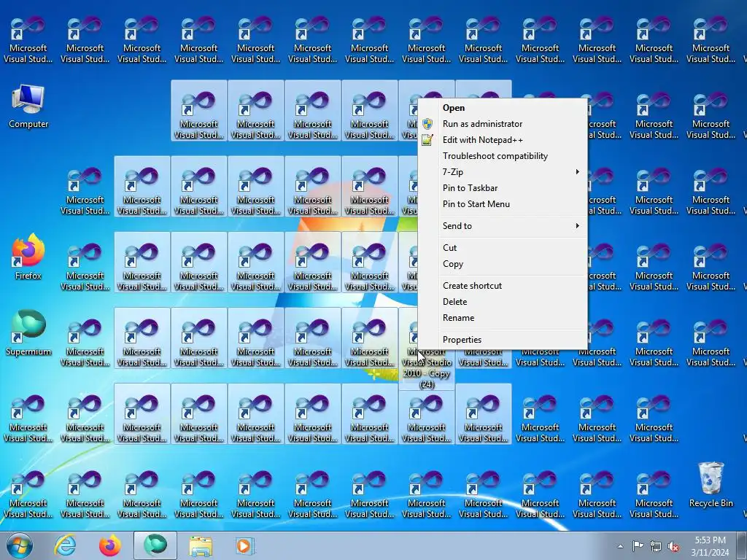
Task: Click the Show desktop button
Action: point(742,545)
